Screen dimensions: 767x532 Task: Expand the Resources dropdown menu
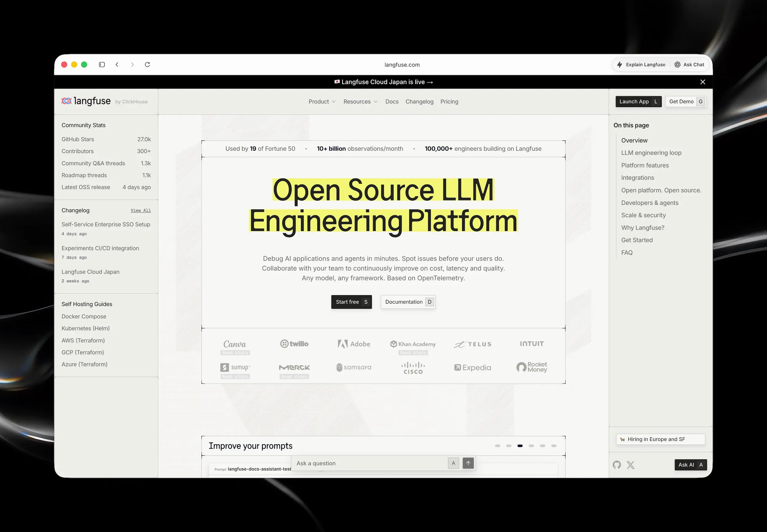[x=360, y=102]
